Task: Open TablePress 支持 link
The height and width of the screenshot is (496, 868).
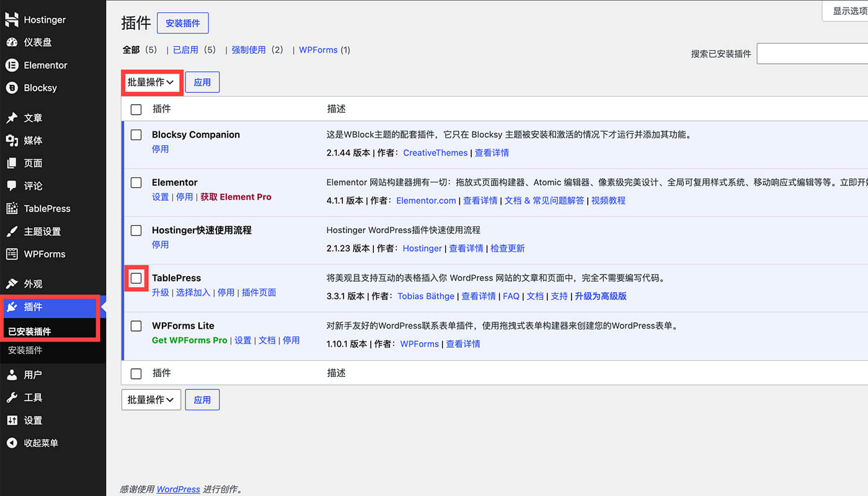Action: click(559, 296)
